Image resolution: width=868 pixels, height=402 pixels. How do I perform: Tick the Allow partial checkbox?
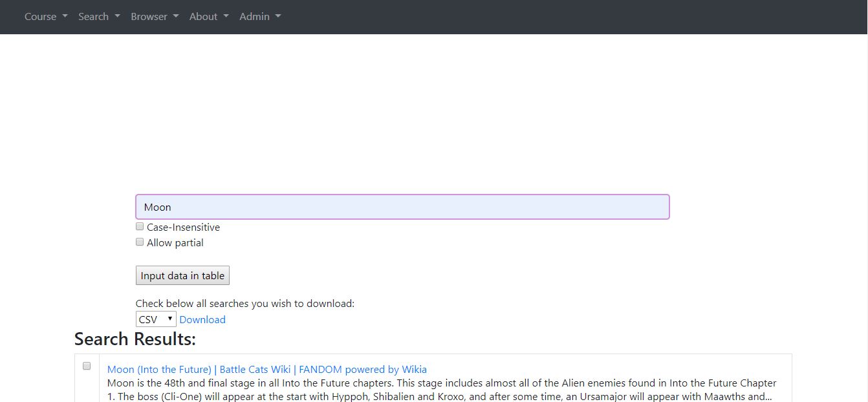pyautogui.click(x=140, y=242)
